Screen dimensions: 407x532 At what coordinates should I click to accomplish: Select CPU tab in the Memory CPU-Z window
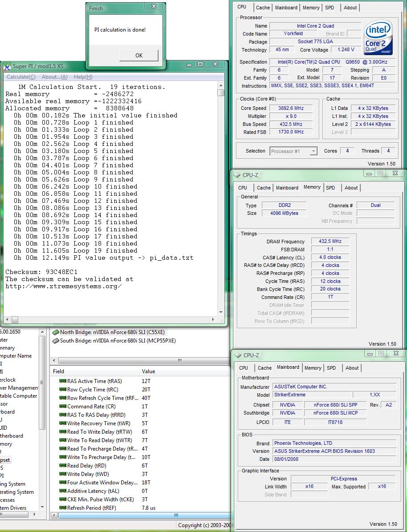pos(243,188)
